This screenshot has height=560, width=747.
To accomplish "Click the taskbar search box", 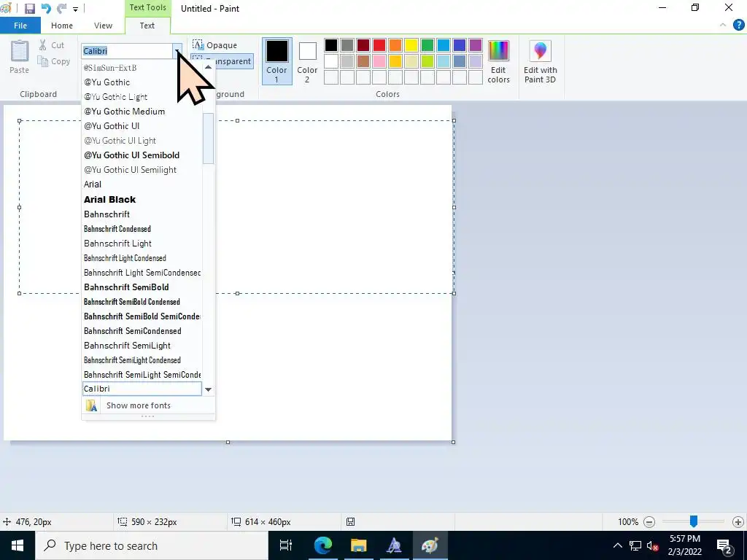I will [x=152, y=545].
